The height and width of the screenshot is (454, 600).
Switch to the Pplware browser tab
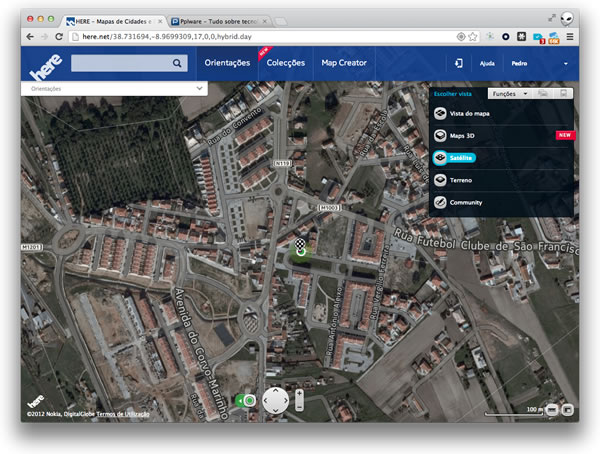[x=218, y=21]
